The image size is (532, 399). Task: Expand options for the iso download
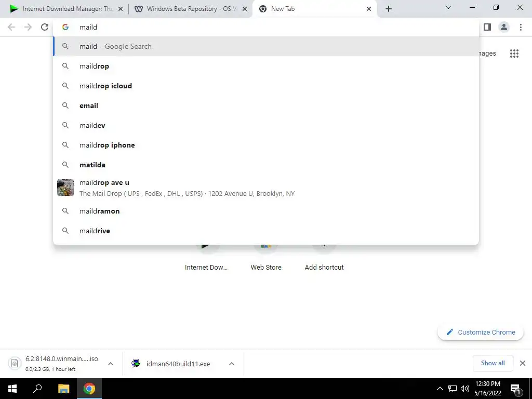point(111,364)
